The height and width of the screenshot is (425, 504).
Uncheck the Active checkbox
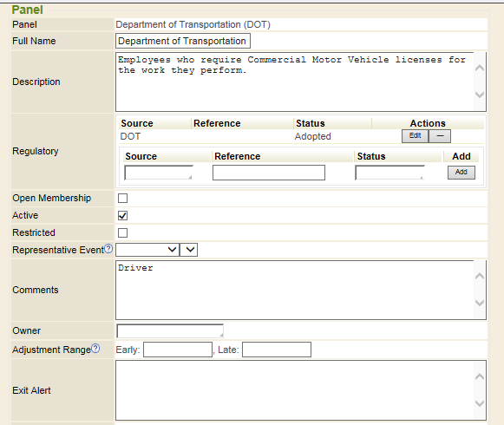[x=122, y=215]
